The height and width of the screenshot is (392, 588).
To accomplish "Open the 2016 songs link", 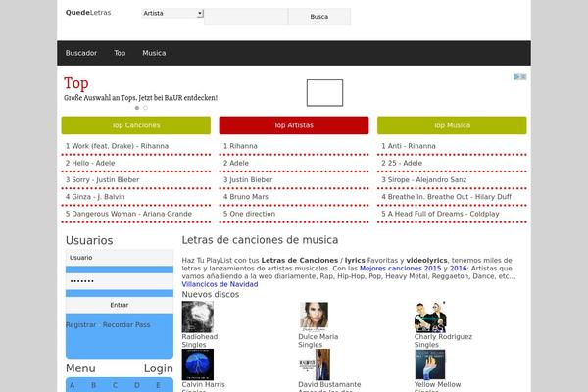I will (x=459, y=269).
